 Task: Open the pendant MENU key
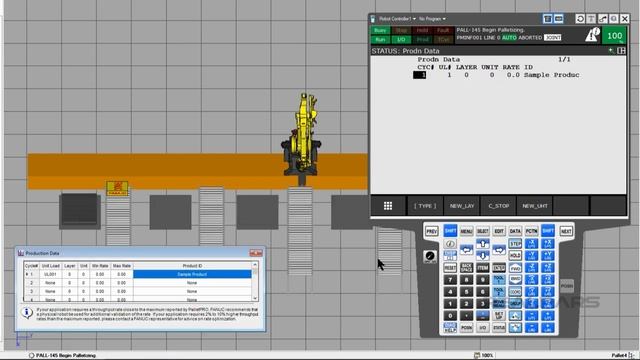pyautogui.click(x=466, y=231)
